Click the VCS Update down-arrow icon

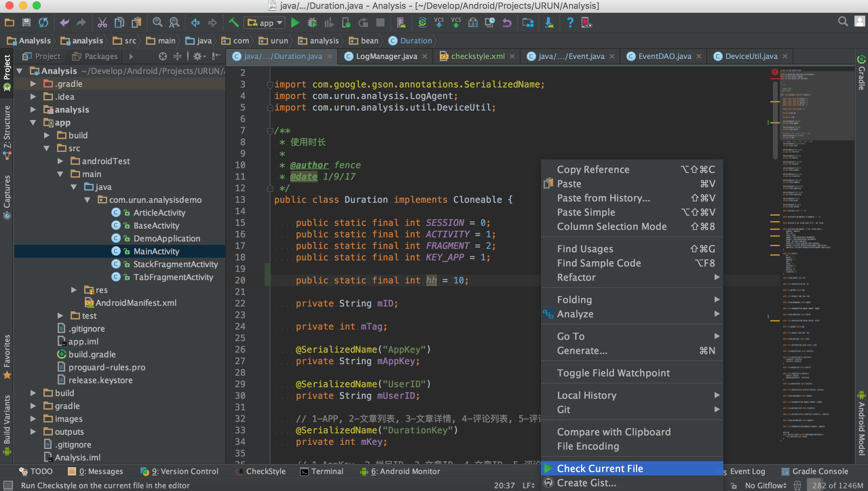(x=439, y=23)
